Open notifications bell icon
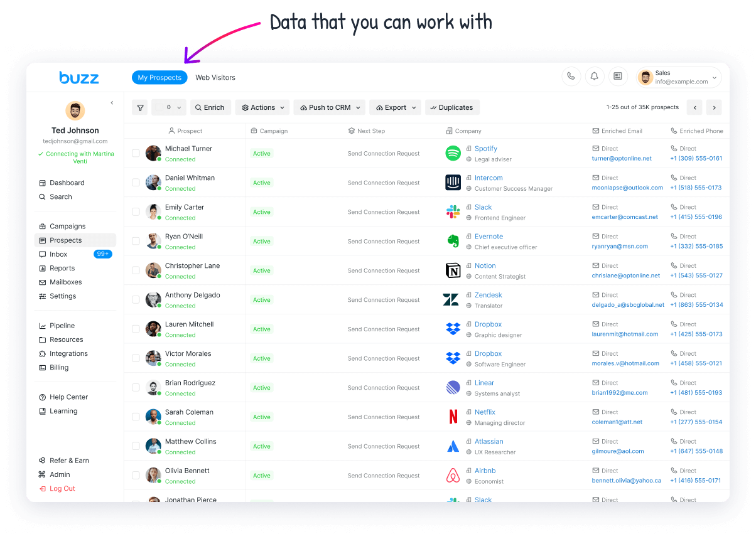Image resolution: width=756 pixels, height=534 pixels. coord(594,77)
